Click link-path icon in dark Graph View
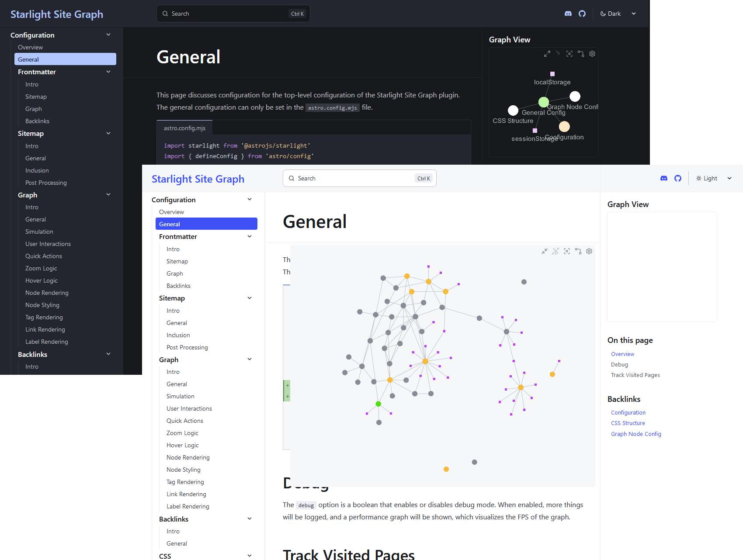This screenshot has height=560, width=743. pos(581,54)
